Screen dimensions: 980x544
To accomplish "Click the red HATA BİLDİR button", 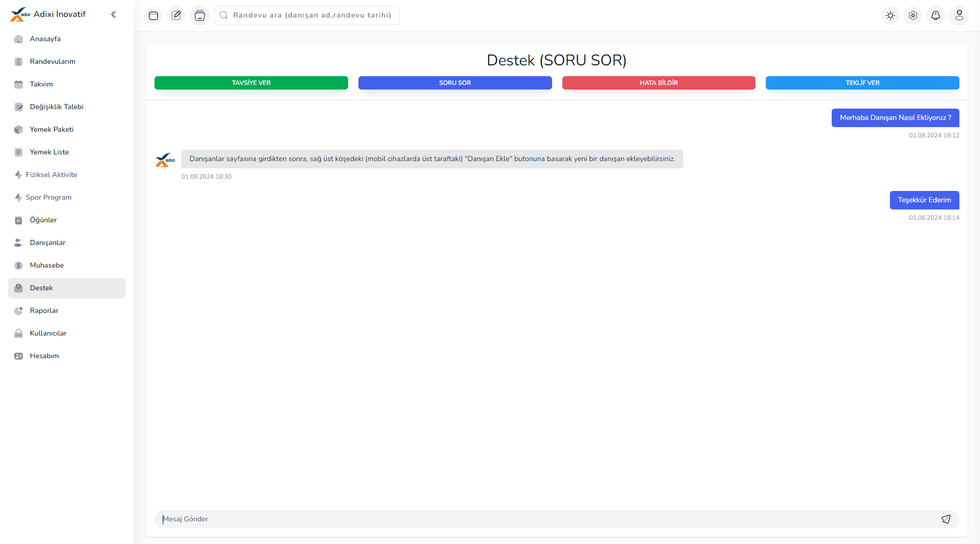I will pyautogui.click(x=659, y=83).
